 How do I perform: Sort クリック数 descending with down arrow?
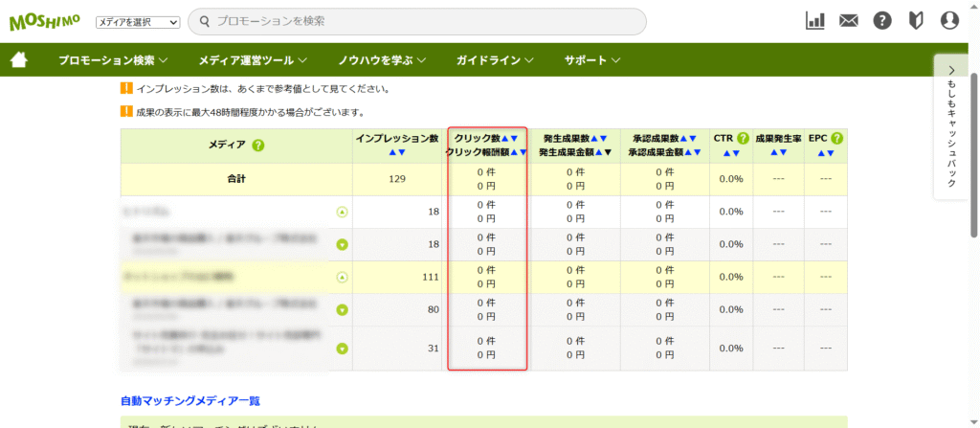[514, 138]
